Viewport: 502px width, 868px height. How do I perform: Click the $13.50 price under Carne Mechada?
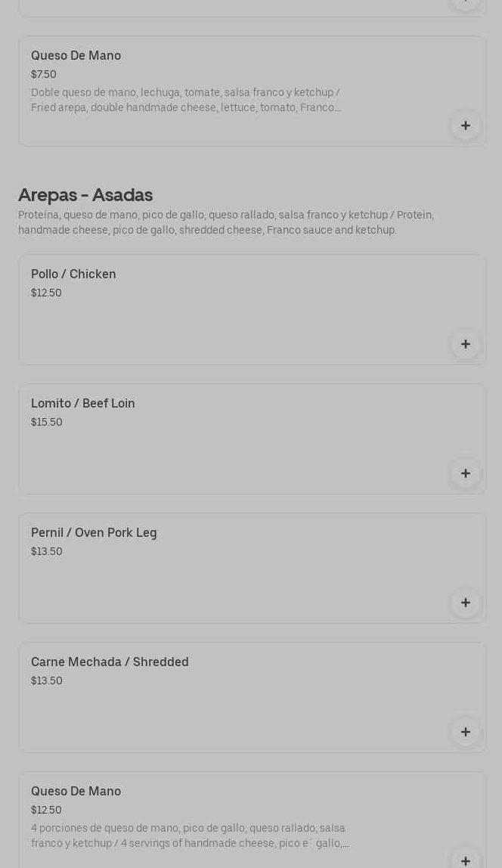[x=47, y=681]
